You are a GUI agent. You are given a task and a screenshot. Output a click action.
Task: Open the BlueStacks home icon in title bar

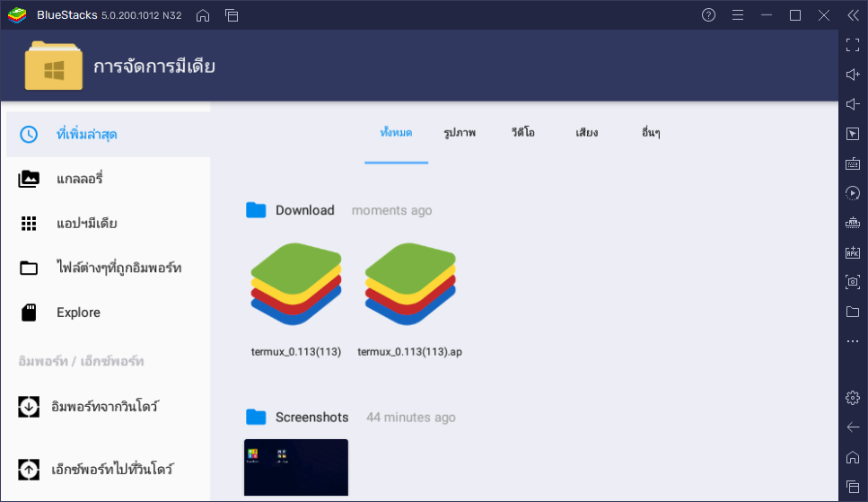click(203, 15)
